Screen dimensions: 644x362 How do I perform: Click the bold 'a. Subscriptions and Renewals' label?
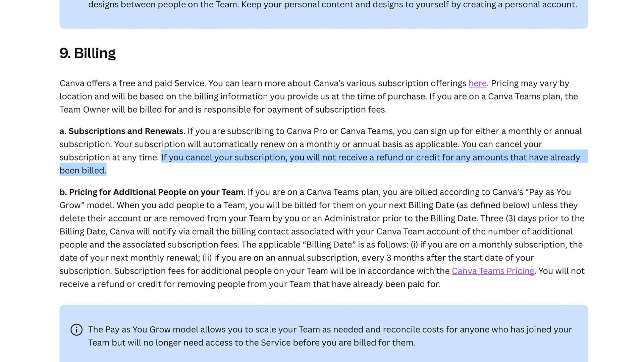121,131
